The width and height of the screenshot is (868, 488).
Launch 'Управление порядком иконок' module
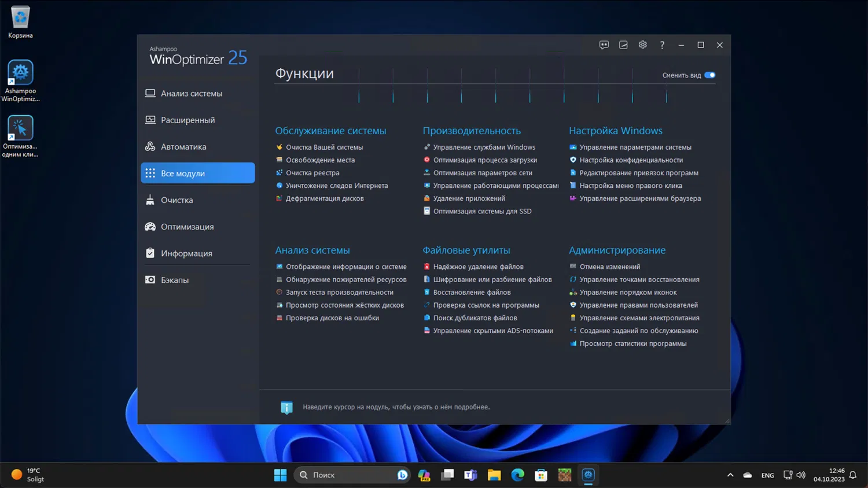(x=628, y=293)
